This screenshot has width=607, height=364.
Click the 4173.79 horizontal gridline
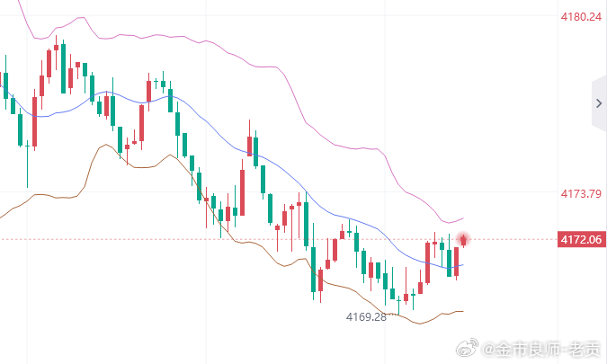point(279,191)
